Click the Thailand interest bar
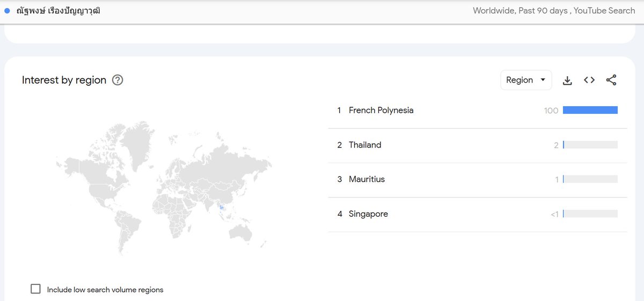The image size is (644, 301). click(590, 145)
